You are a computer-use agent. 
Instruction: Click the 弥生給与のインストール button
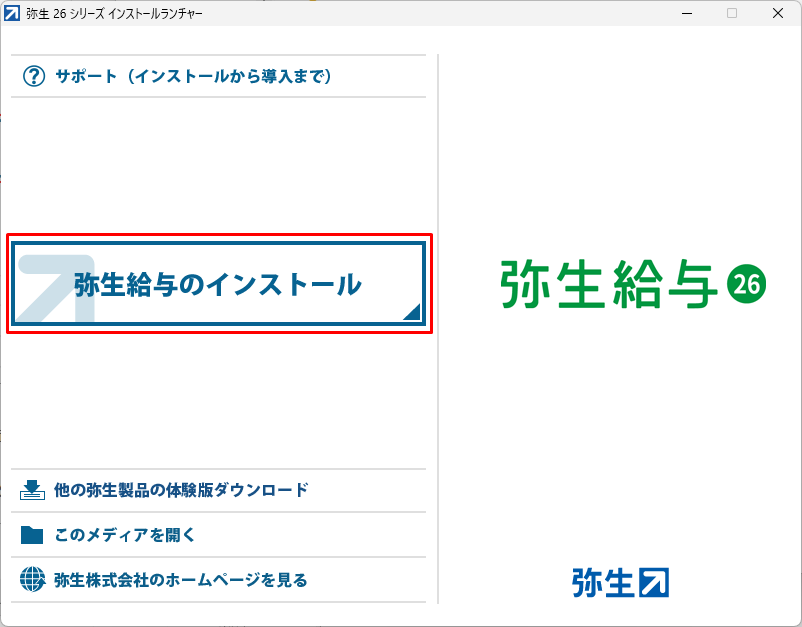click(x=218, y=285)
